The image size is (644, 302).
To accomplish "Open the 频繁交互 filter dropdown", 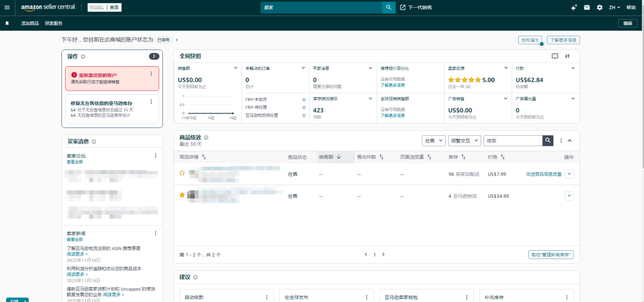I will coord(465,141).
